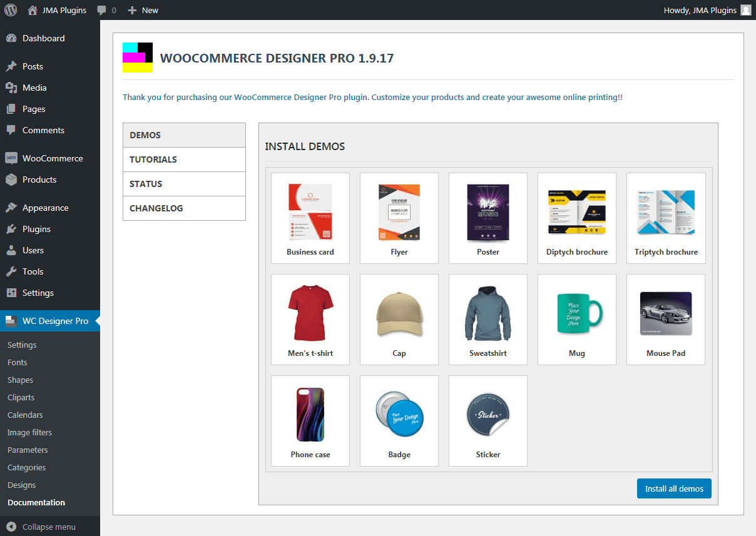Open the WordPress Settings menu
Viewport: 756px width, 536px height.
[50, 293]
